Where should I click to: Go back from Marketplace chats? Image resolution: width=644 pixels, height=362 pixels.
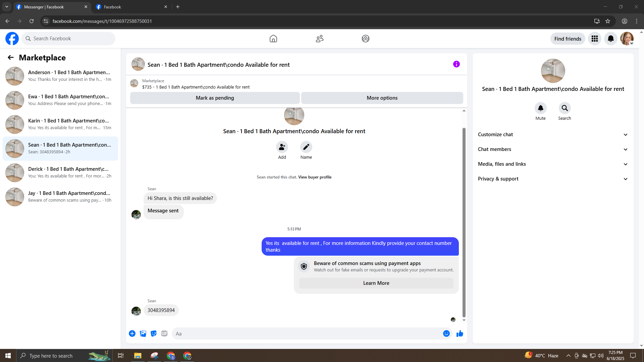[x=11, y=57]
